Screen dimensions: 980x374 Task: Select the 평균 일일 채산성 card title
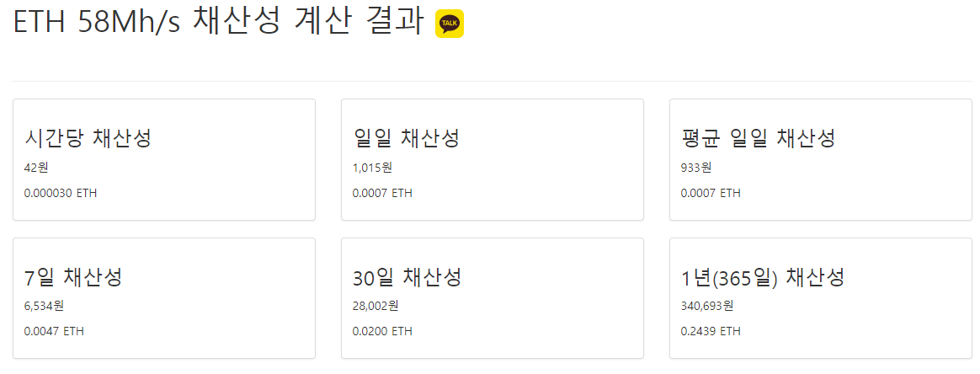(x=758, y=138)
